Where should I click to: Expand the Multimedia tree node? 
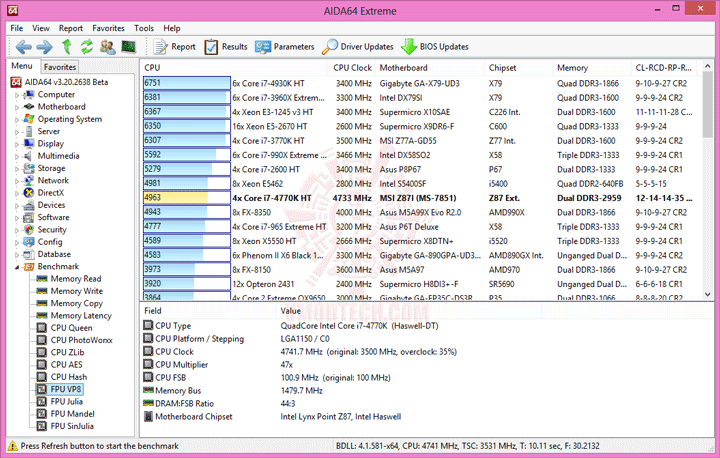17,157
